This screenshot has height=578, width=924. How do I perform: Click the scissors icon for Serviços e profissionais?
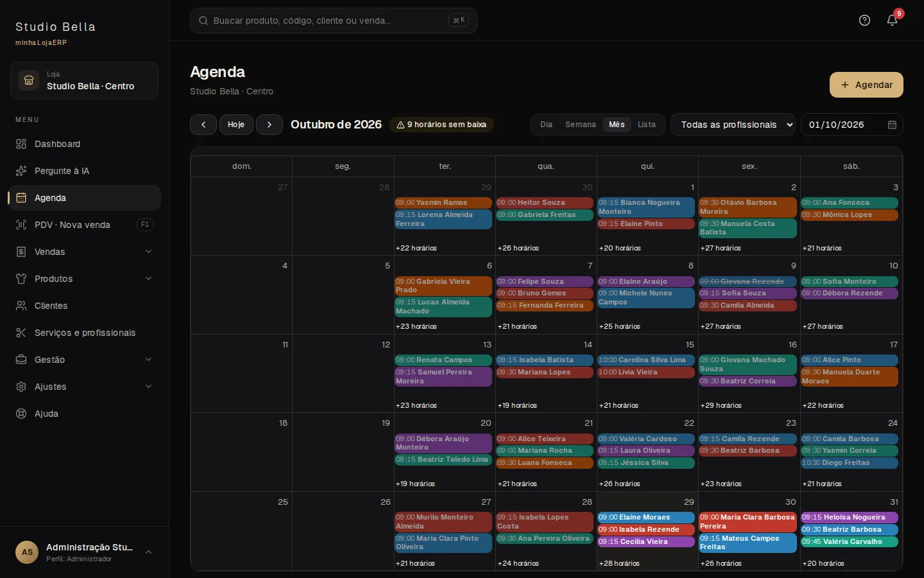point(21,333)
